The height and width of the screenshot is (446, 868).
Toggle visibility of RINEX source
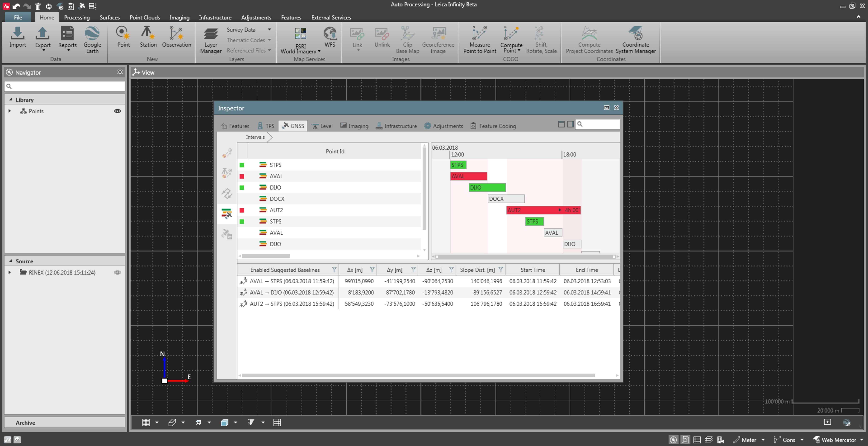pyautogui.click(x=117, y=272)
